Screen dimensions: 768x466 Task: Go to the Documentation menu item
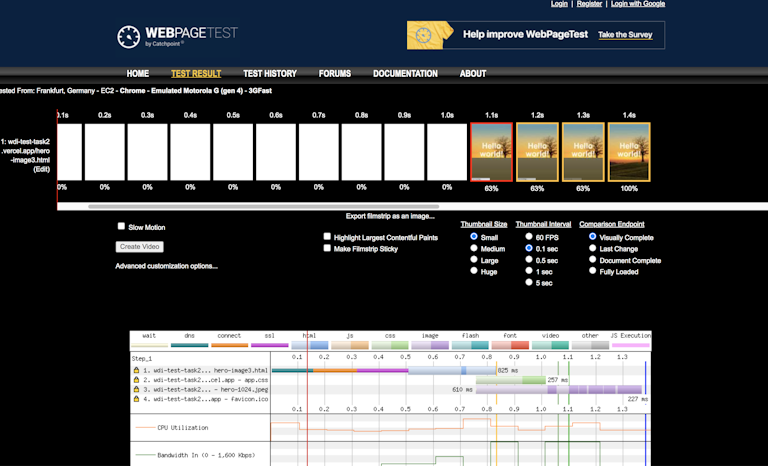405,74
